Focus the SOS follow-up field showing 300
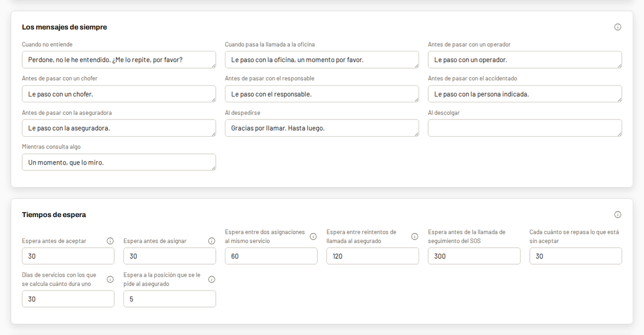The height and width of the screenshot is (335, 644). tap(474, 256)
